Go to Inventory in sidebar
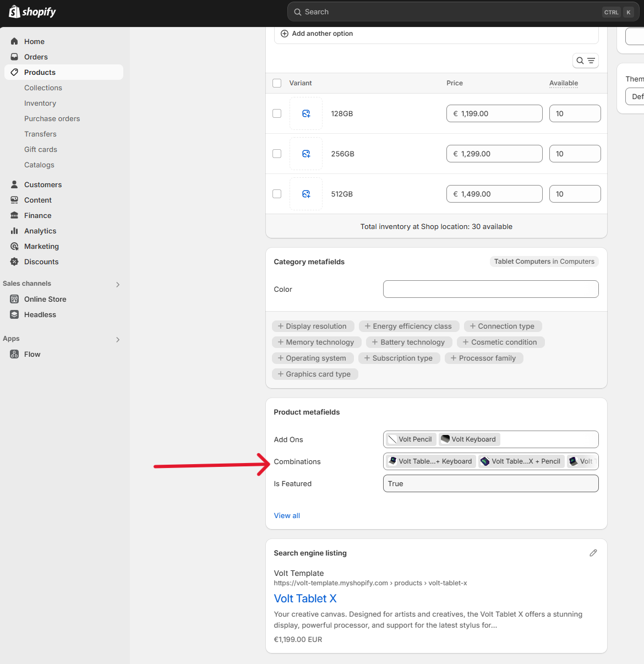The image size is (644, 664). (40, 103)
